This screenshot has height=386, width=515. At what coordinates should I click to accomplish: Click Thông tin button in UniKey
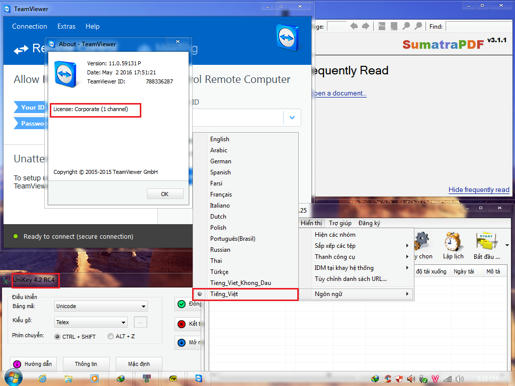click(86, 364)
